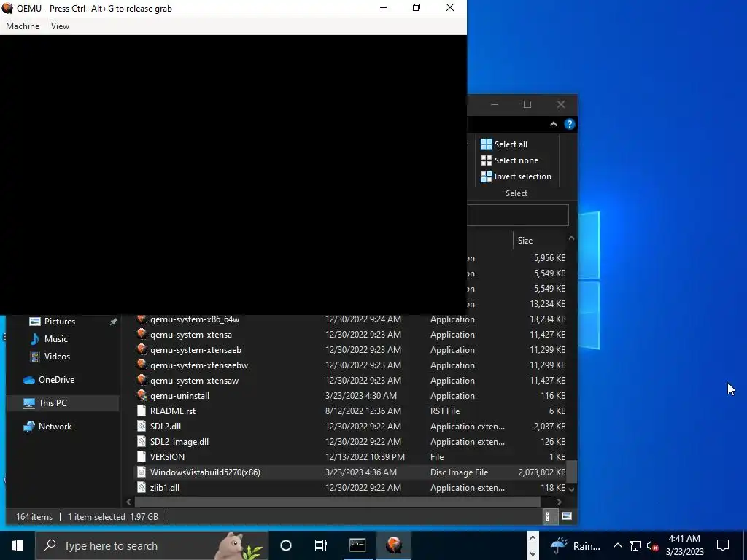Select the qemu-uninstall application icon

142,395
